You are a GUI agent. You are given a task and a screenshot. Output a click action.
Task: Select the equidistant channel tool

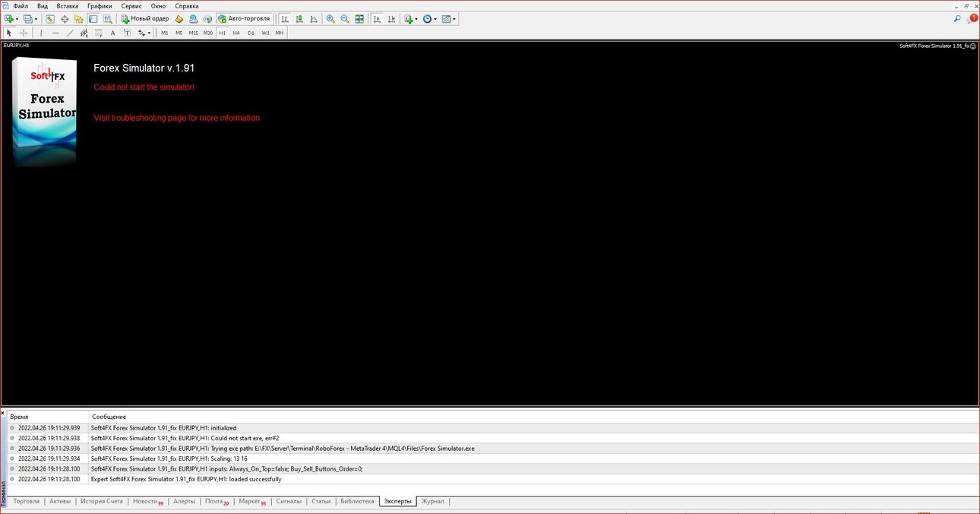pyautogui.click(x=84, y=33)
